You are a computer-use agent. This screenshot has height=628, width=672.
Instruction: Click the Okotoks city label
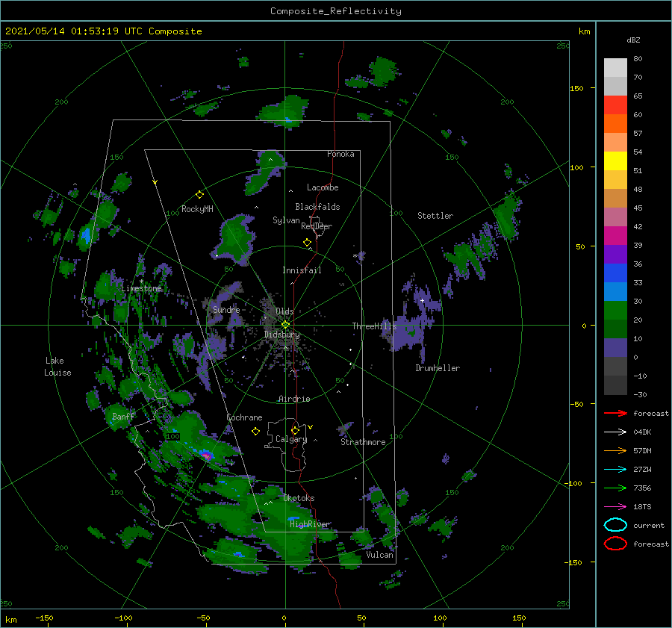(299, 499)
